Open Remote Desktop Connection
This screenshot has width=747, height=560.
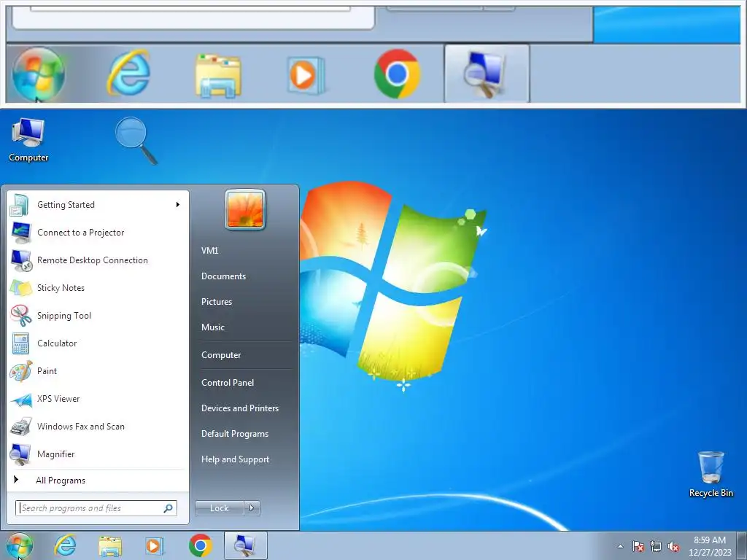[98, 260]
